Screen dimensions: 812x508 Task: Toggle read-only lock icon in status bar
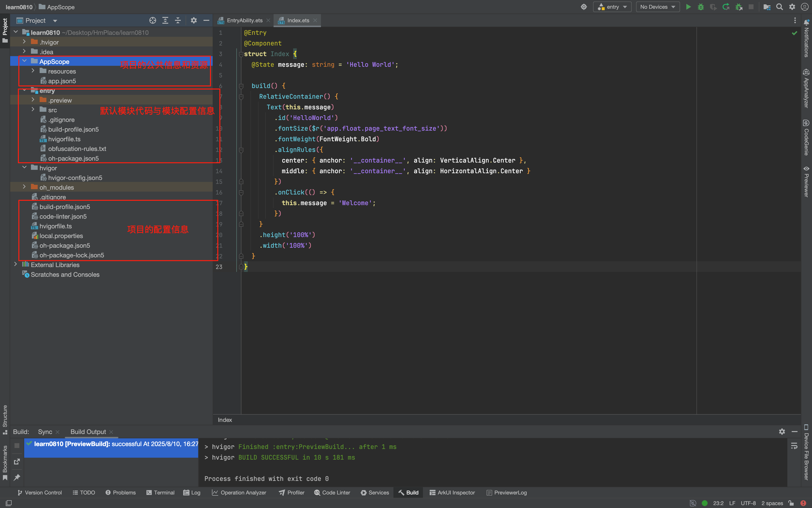[791, 503]
